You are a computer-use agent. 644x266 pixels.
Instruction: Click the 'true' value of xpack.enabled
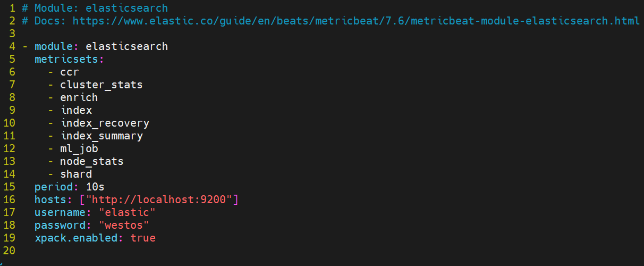click(x=143, y=238)
